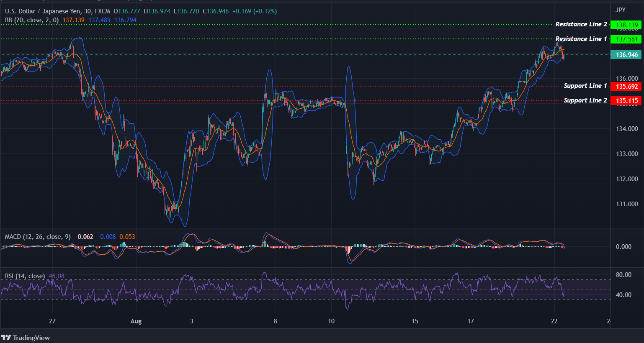The image size is (644, 343).
Task: Select the Support Line 2 dotted red line
Action: tap(293, 100)
